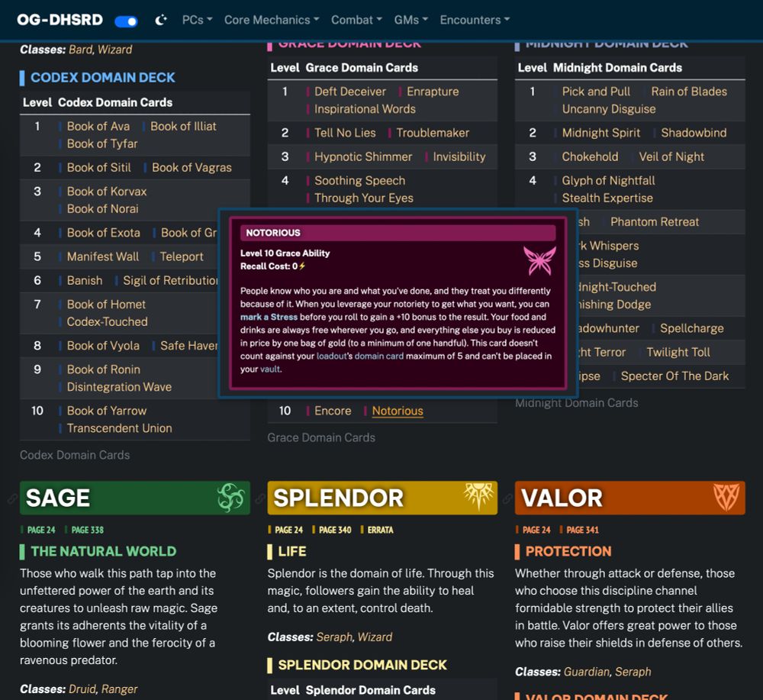This screenshot has width=763, height=700.
Task: Click the anchor link icon beside Splendor
Action: coord(260,498)
